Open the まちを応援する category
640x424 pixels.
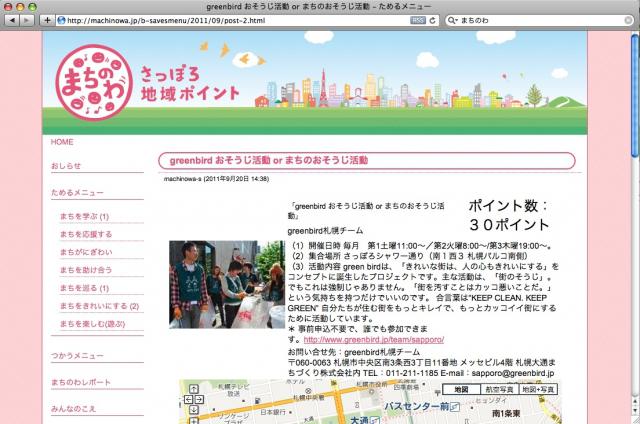click(86, 234)
